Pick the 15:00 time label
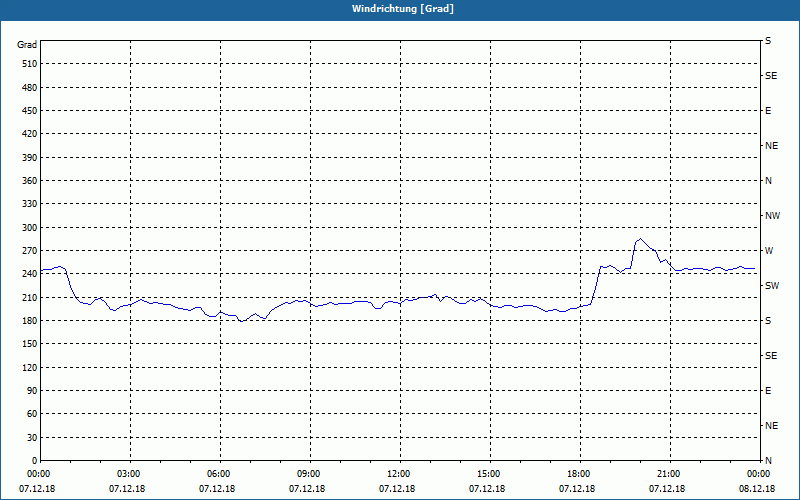This screenshot has width=800, height=500. point(490,474)
